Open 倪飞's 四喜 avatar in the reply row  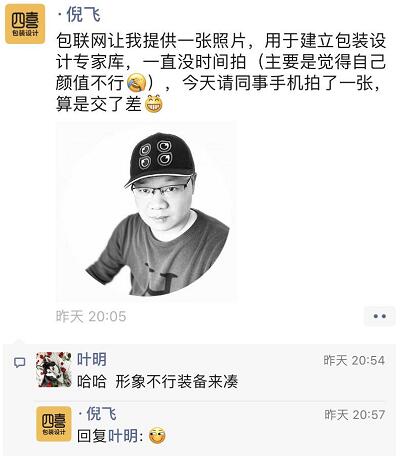point(54,424)
